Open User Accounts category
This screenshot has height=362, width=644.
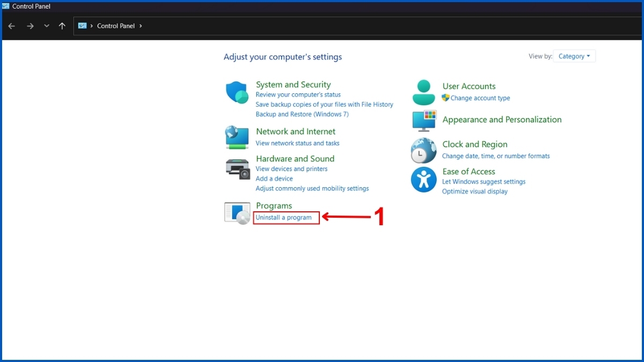click(x=469, y=86)
